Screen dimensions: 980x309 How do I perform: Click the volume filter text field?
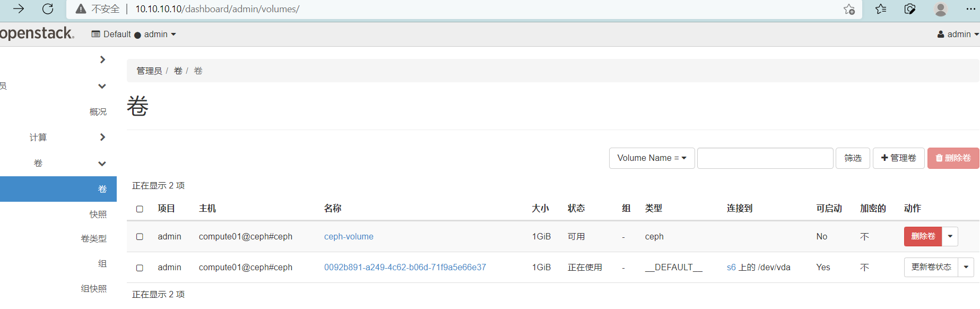(765, 158)
